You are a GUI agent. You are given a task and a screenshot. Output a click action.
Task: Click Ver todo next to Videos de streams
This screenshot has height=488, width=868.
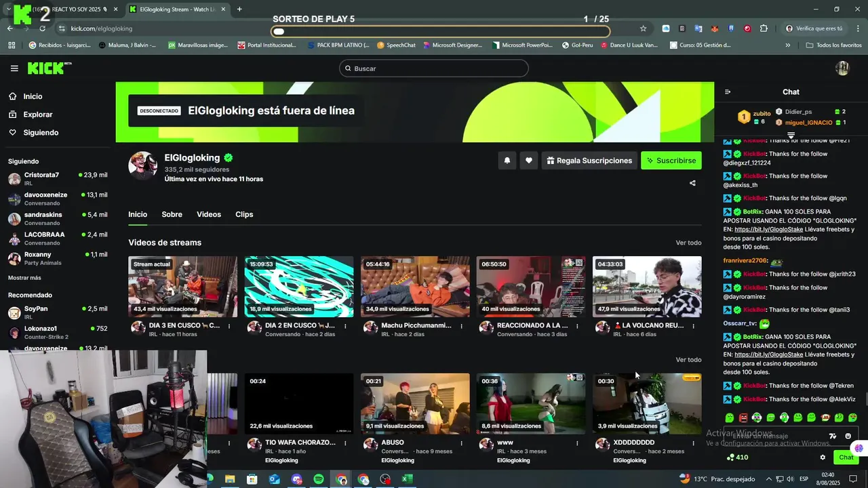[688, 243]
